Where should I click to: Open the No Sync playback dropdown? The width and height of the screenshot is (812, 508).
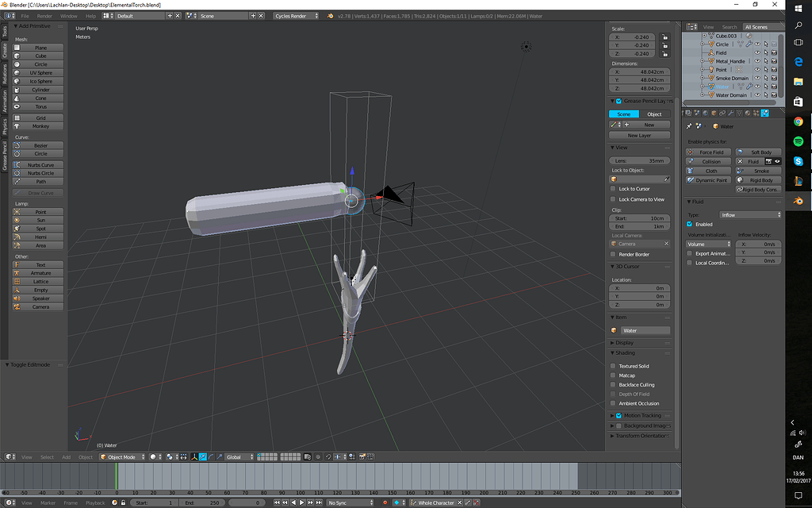pyautogui.click(x=350, y=502)
